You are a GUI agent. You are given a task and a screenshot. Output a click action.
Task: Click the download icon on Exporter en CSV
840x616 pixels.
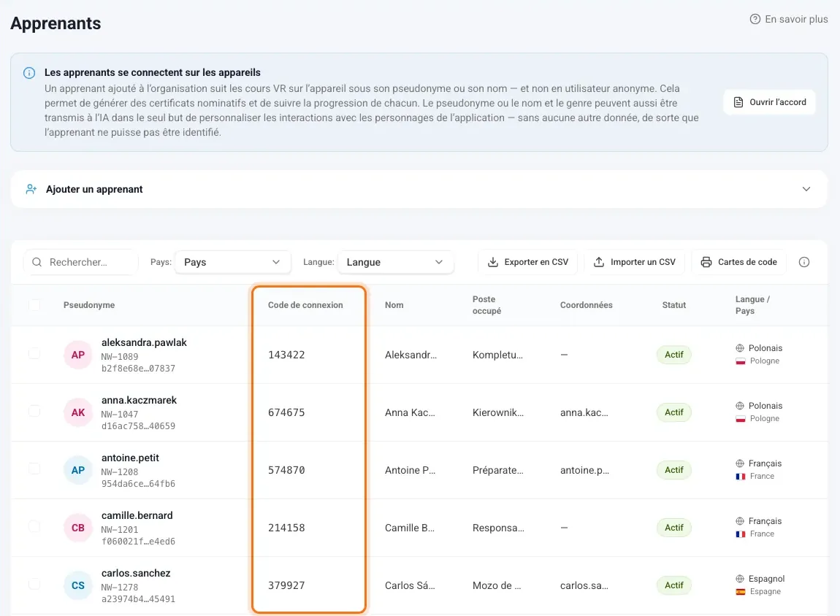pos(493,262)
